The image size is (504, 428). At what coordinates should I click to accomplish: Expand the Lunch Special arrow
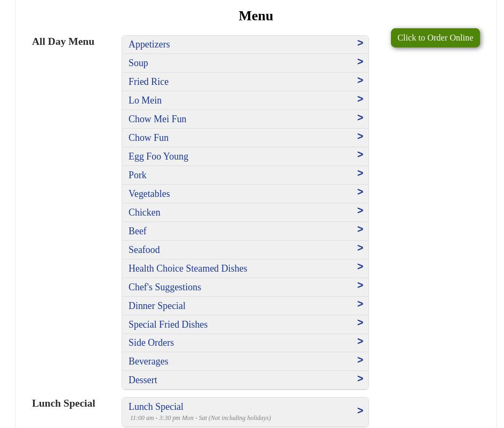[x=360, y=411]
